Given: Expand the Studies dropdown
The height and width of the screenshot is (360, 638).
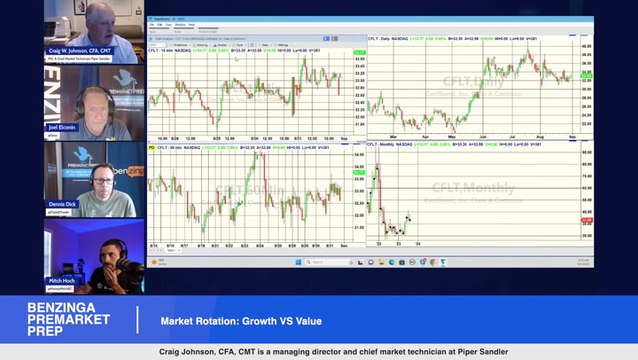Looking at the screenshot, I should click(221, 45).
